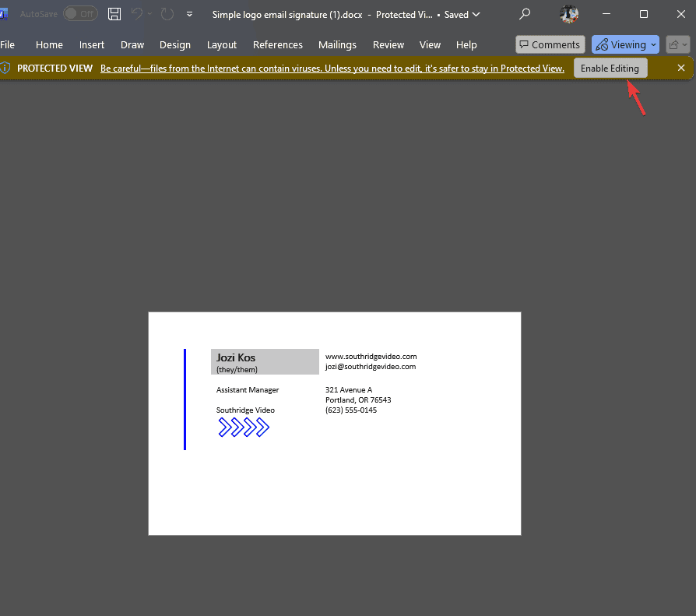Click the Portland, OR 76543 line

[x=358, y=400]
